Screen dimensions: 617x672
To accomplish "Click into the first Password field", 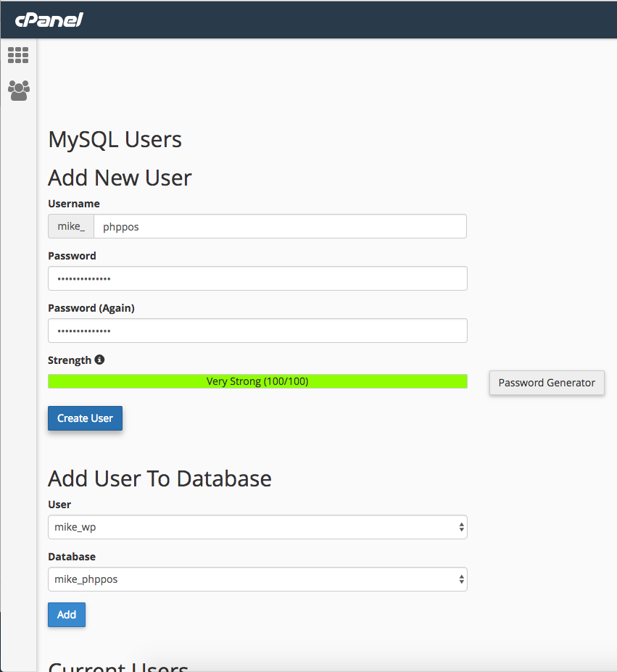I will [x=257, y=278].
